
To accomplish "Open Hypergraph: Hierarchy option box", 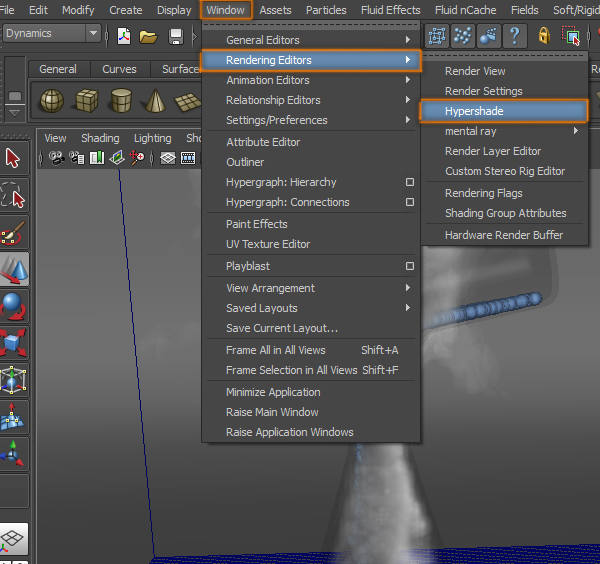I will [x=409, y=182].
